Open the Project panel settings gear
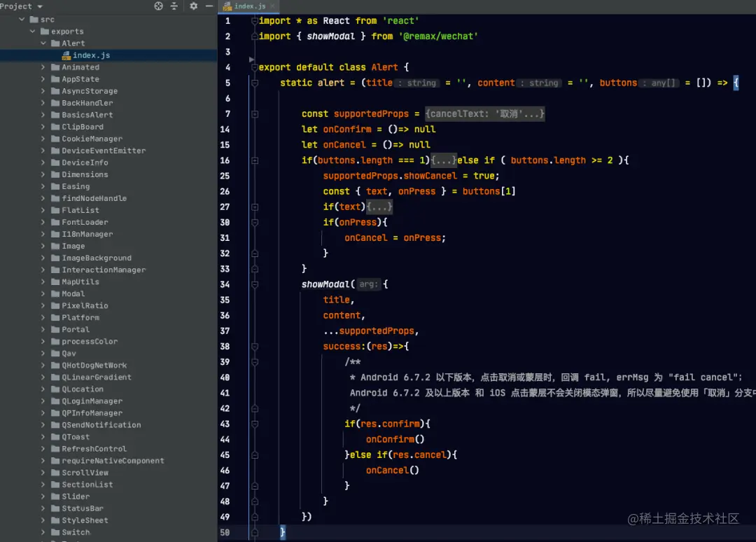 coord(193,6)
